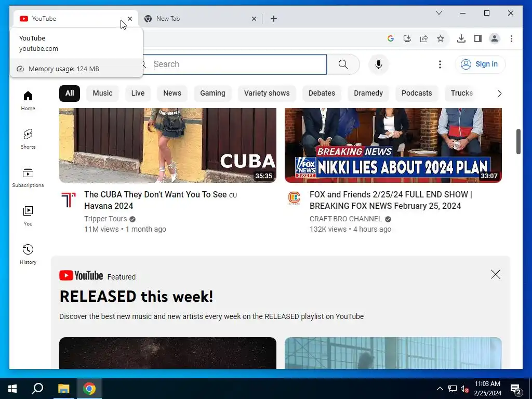This screenshot has width=532, height=399.
Task: Click the Tripper Tours channel avatar
Action: pos(69,199)
